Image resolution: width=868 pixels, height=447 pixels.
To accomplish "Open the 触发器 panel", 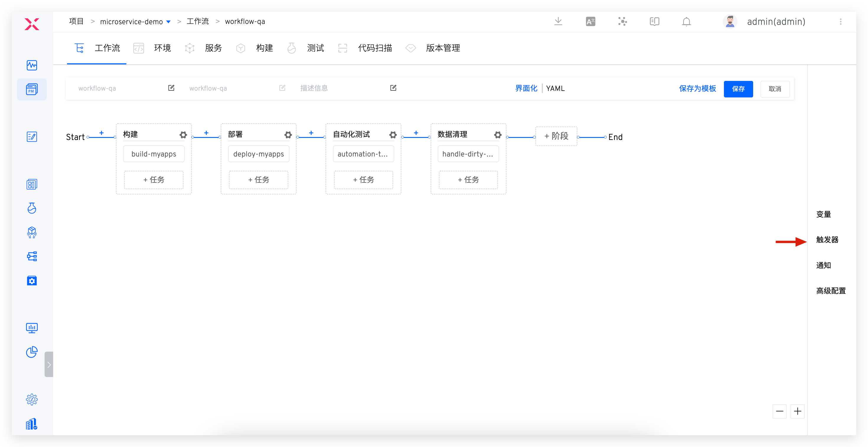I will 827,239.
